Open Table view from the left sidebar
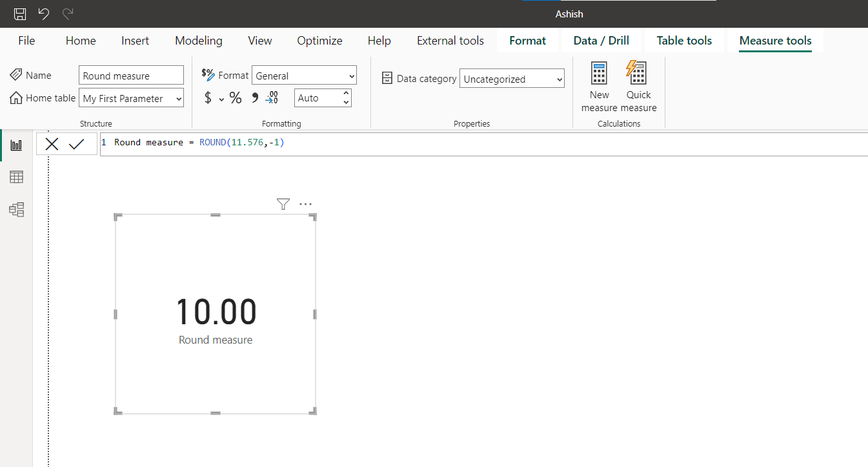Image resolution: width=868 pixels, height=467 pixels. [x=16, y=176]
